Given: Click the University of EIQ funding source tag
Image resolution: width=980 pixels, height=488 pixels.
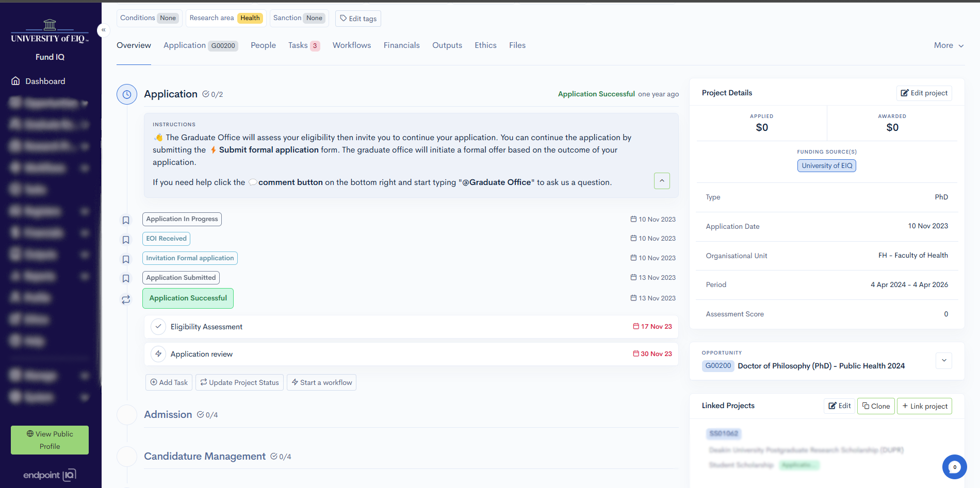Looking at the screenshot, I should (x=826, y=165).
